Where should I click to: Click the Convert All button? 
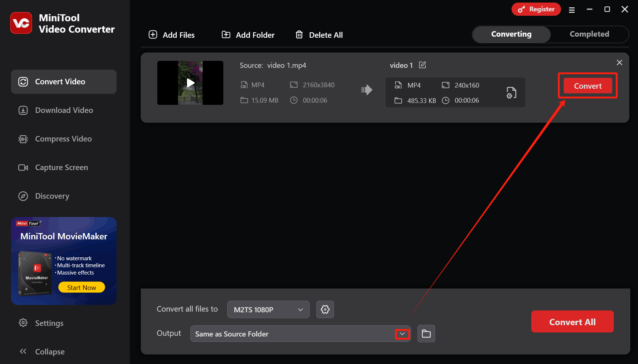(x=572, y=321)
